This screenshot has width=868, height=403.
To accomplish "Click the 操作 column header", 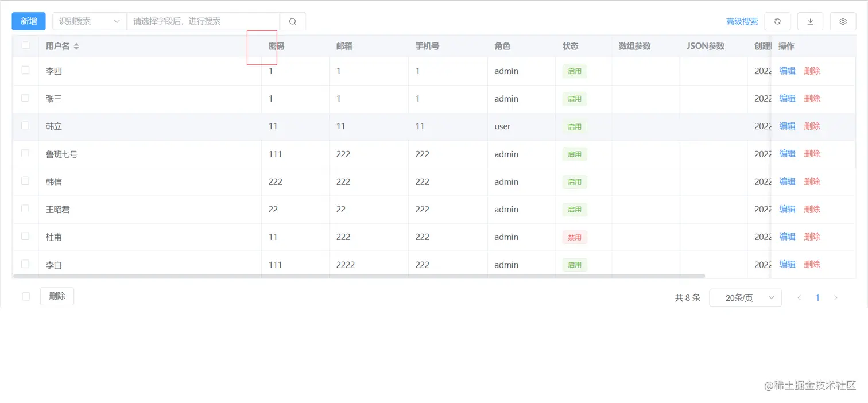I will pyautogui.click(x=786, y=46).
